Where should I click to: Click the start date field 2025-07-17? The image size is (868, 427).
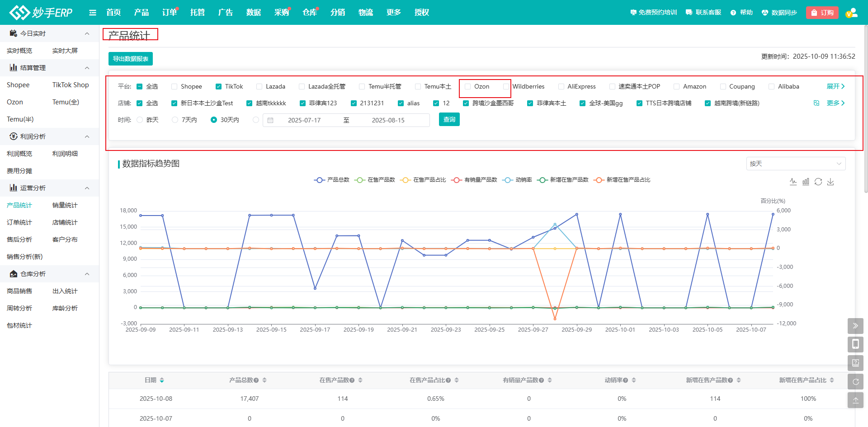304,120
